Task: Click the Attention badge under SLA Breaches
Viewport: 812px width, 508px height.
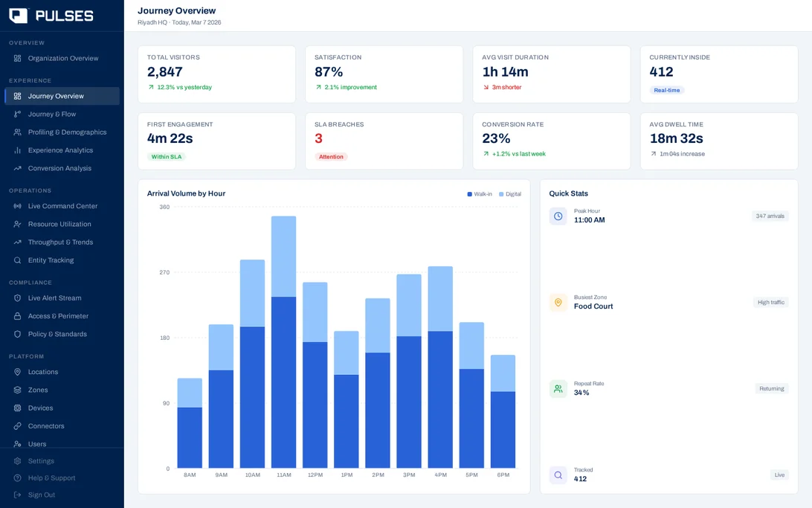Action: (331, 157)
